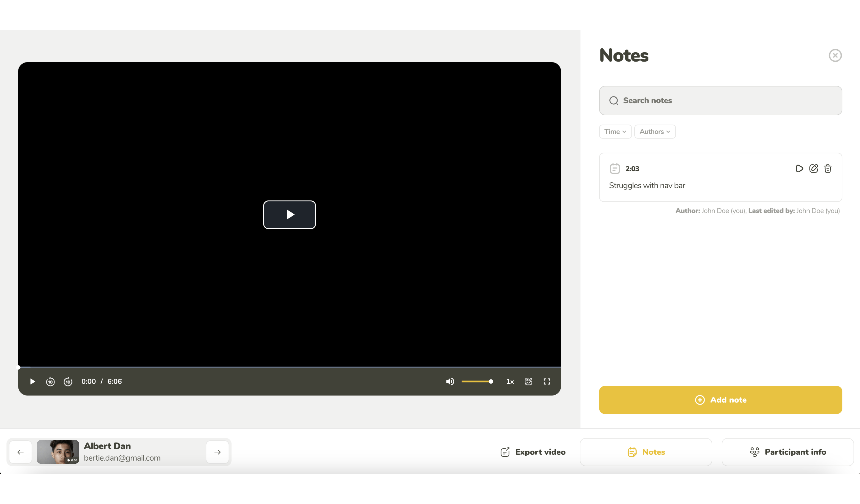860x504 pixels.
Task: Edit the 'Struggles with nav bar' note
Action: click(814, 168)
